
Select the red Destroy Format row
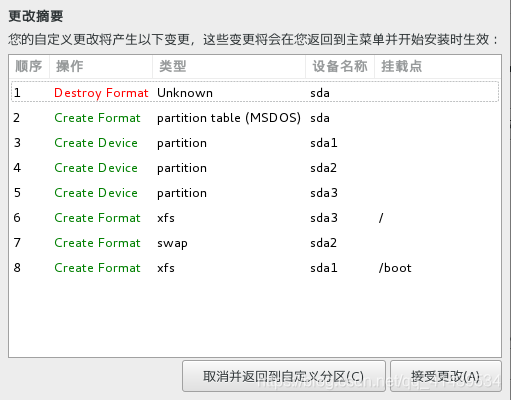coord(255,92)
